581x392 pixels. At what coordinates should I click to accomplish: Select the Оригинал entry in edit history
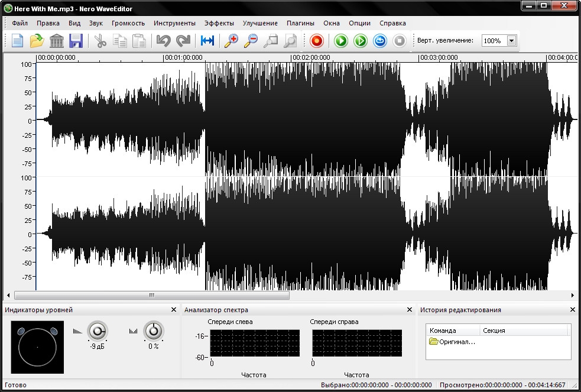453,342
